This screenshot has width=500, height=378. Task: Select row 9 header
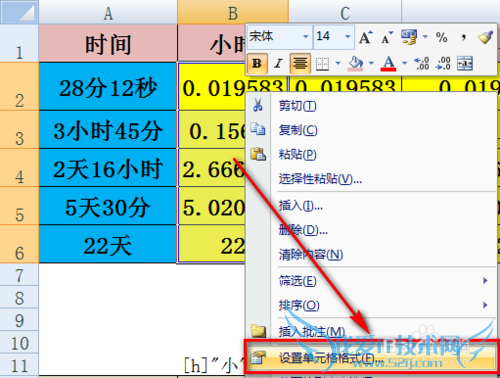click(x=19, y=319)
